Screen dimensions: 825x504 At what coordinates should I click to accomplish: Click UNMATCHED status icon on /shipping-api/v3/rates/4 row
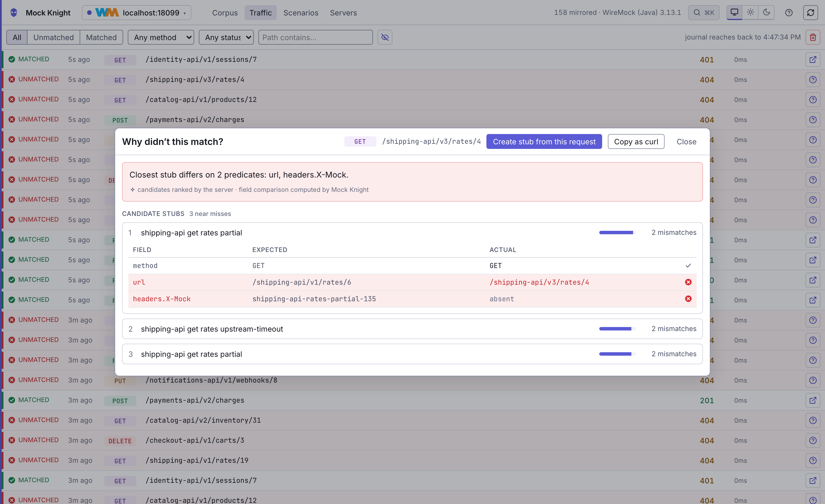coord(12,79)
